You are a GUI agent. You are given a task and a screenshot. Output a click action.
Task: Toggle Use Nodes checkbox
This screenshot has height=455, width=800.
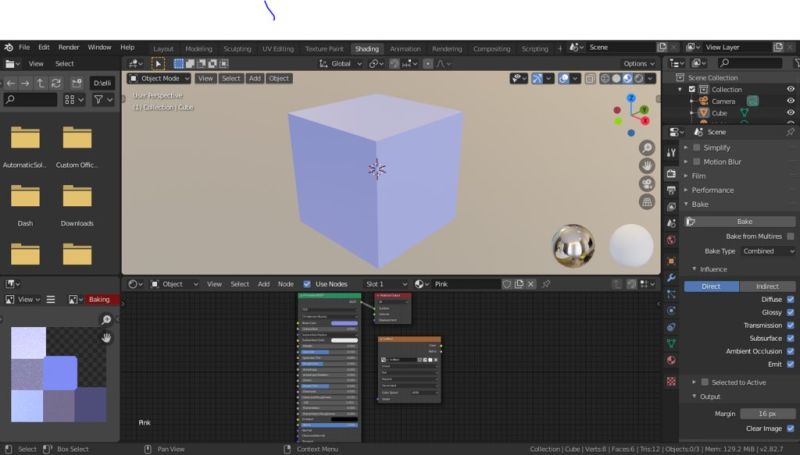307,284
